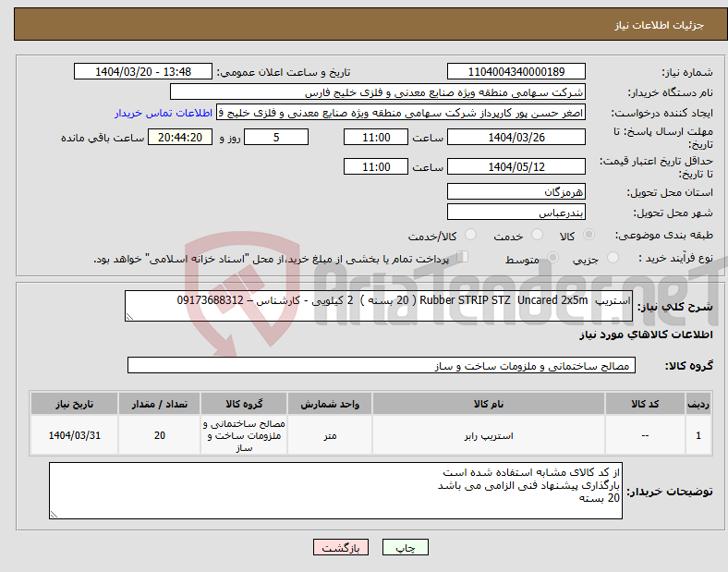Viewport: 728px width, 572px height.
Task: Click the price validity date 1404/05/12
Action: 516,166
